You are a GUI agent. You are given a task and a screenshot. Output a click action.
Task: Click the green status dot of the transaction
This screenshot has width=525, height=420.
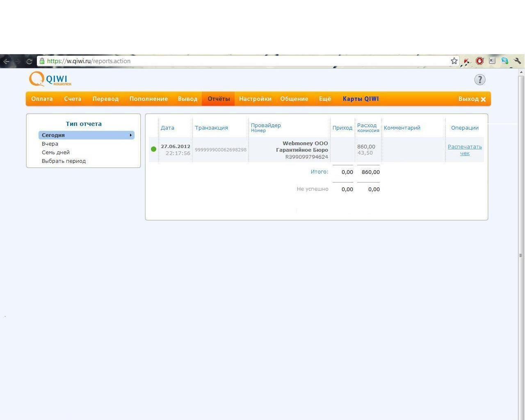(153, 149)
